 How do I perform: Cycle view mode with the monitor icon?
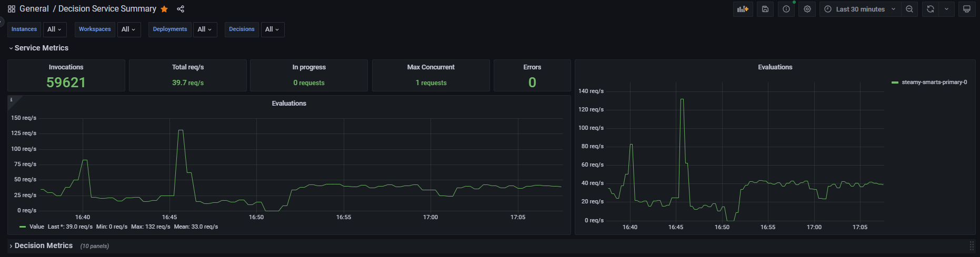[x=967, y=9]
